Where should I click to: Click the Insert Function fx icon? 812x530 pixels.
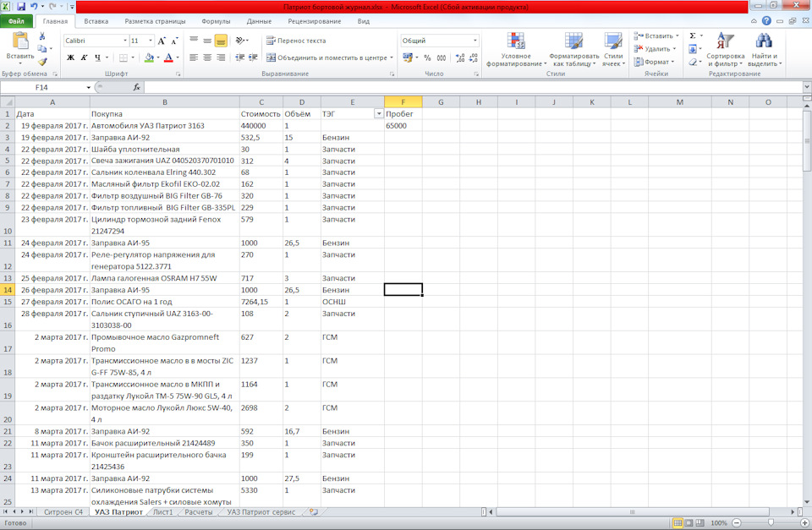137,87
